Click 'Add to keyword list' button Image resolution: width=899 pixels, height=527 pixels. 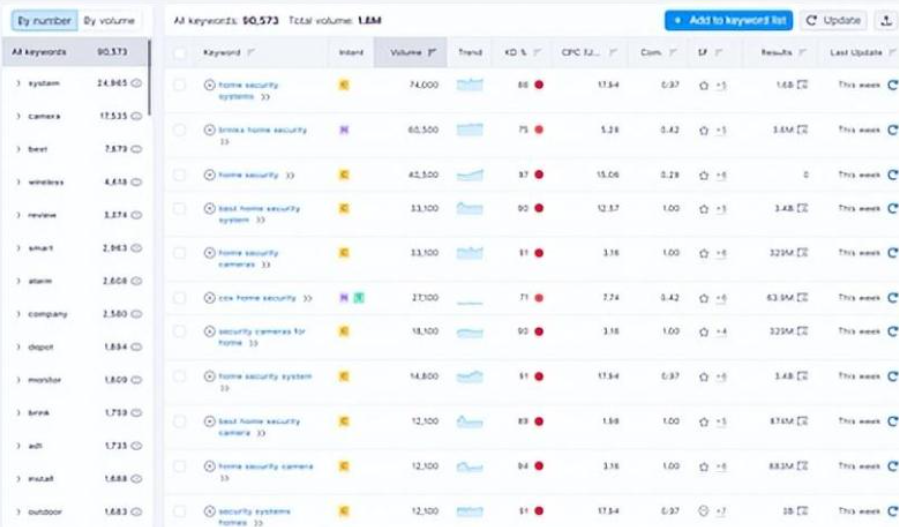[x=729, y=21]
